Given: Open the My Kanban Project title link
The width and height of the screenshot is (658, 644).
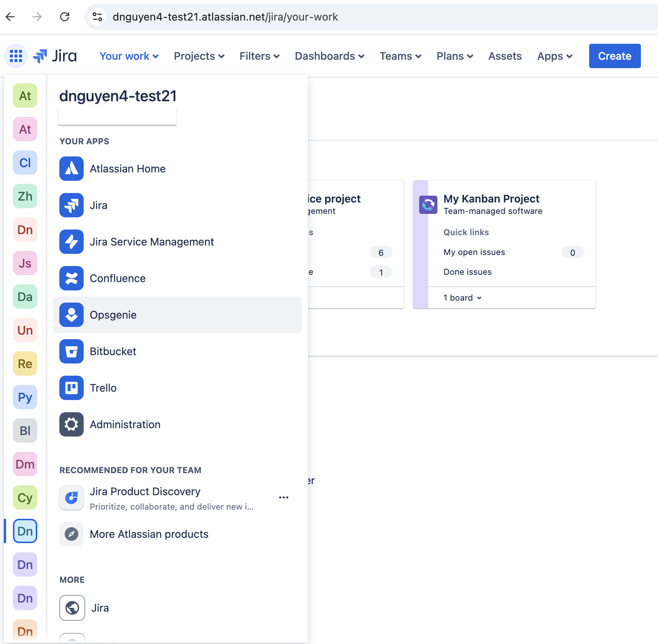Looking at the screenshot, I should coord(491,199).
